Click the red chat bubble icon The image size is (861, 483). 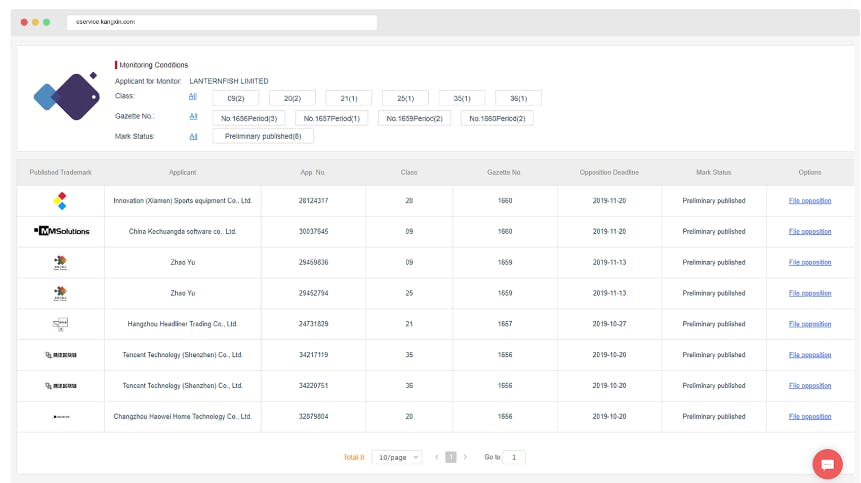pos(827,464)
